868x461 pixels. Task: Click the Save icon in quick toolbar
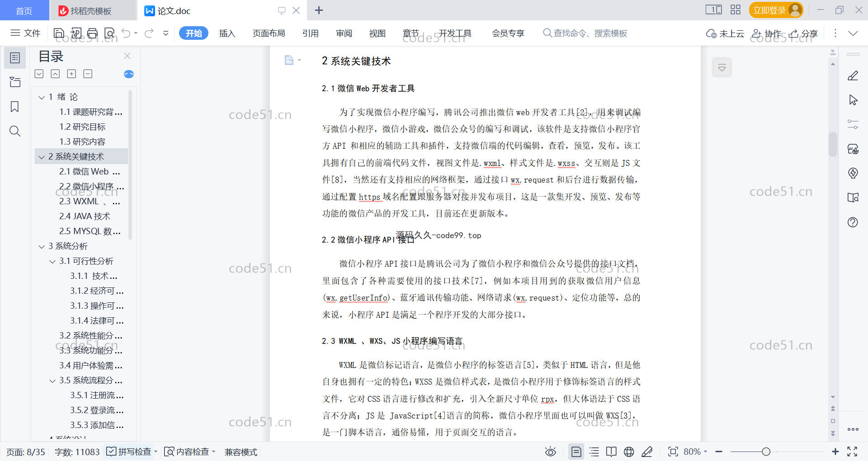(x=59, y=33)
